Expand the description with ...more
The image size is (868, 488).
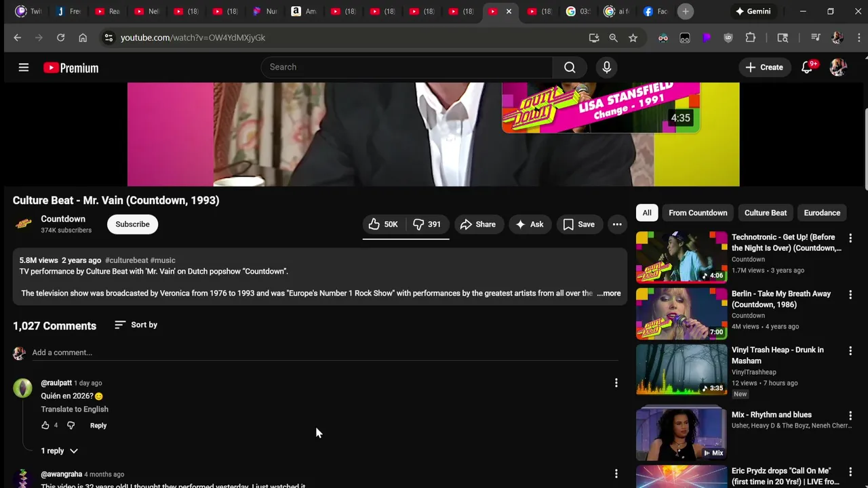pyautogui.click(x=609, y=293)
